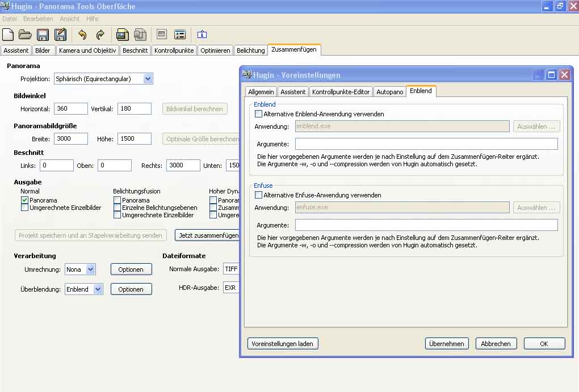The width and height of the screenshot is (579, 392).
Task: Click the Voreinstellungen laden button
Action: pos(283,343)
